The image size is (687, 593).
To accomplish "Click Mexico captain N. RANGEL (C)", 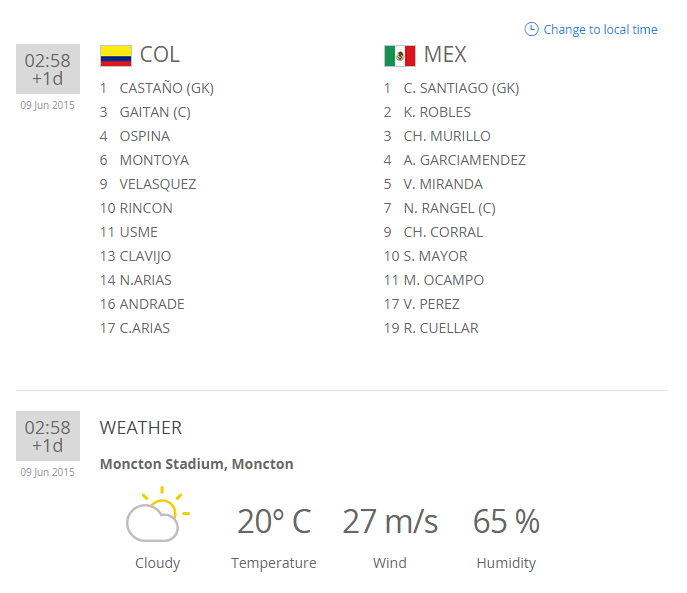I will point(449,208).
